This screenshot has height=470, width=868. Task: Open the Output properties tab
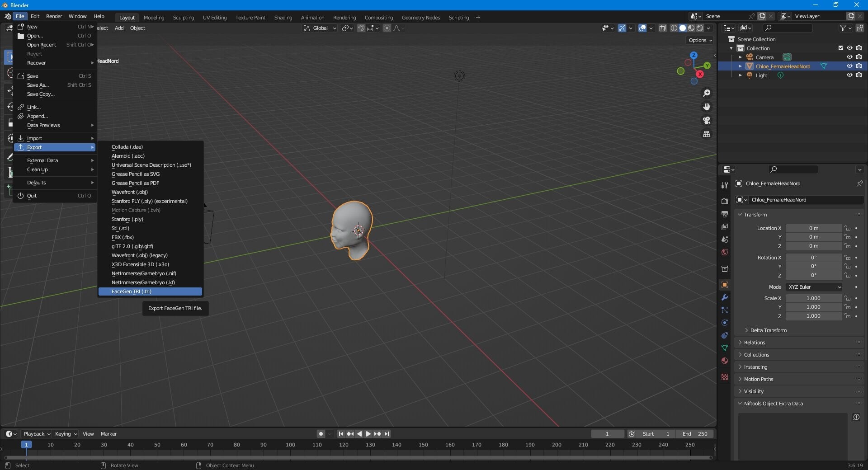(x=725, y=214)
